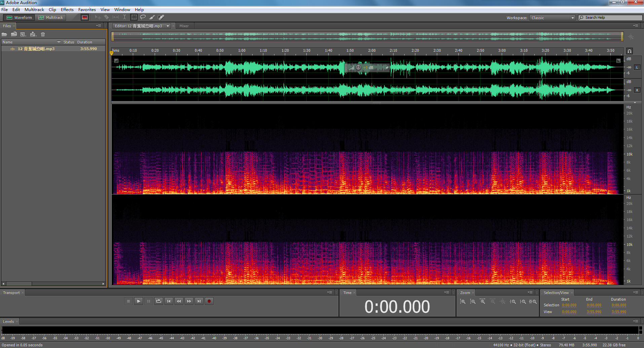Click Zoom Out Amplitude icon
The image size is (644, 348).
point(473,302)
